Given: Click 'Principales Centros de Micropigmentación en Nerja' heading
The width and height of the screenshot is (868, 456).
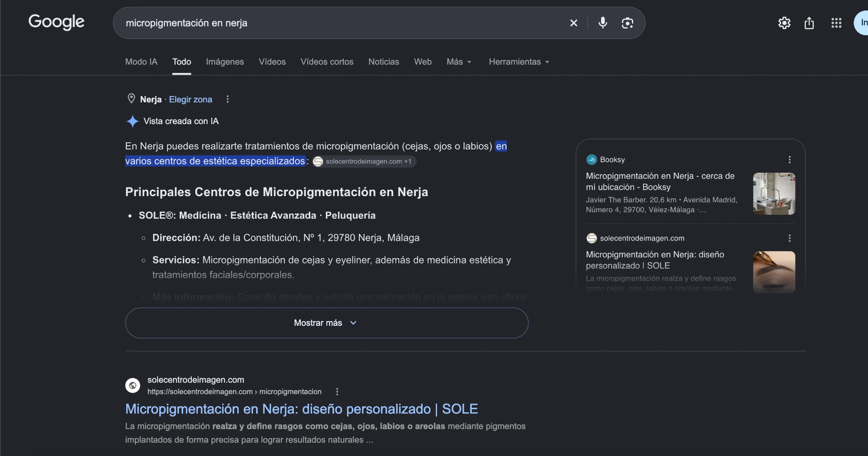Looking at the screenshot, I should pos(276,192).
